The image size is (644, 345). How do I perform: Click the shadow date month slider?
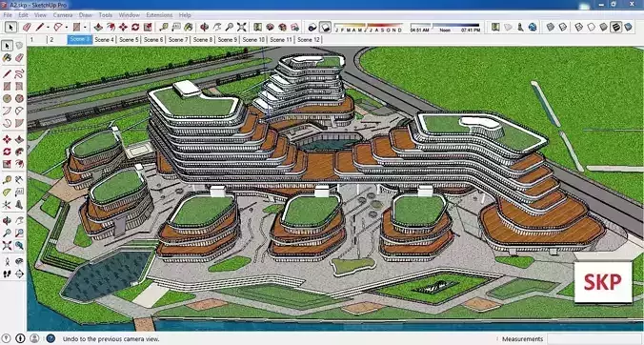(368, 27)
